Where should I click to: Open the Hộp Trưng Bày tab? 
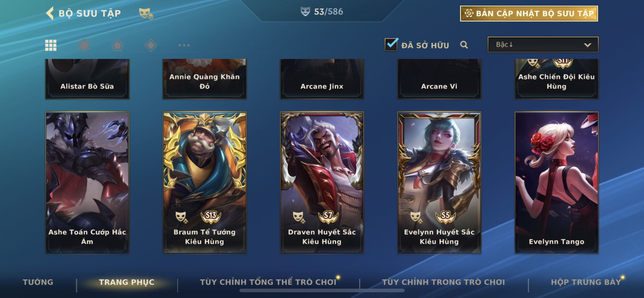tap(586, 282)
